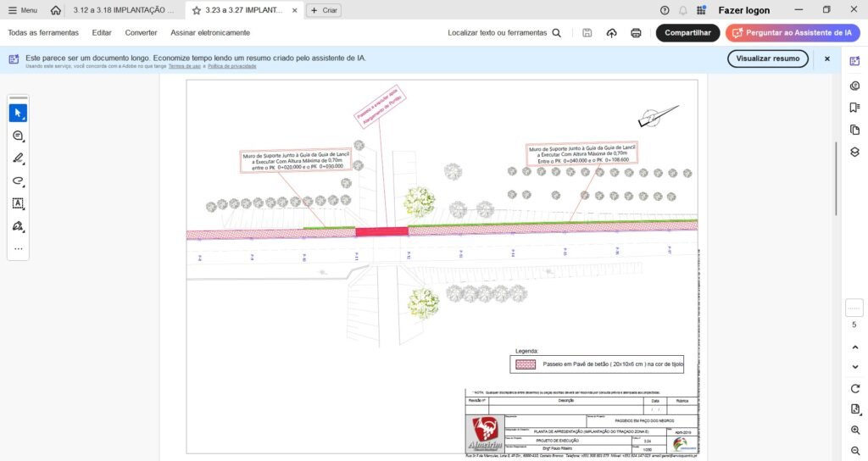
Task: Open the Converter menu item
Action: [x=141, y=33]
